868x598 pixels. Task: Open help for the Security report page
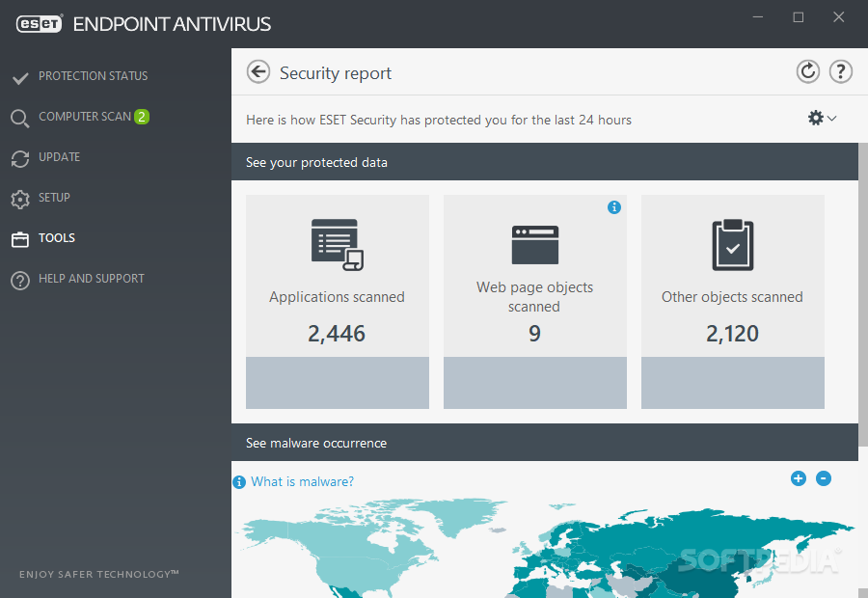click(840, 72)
